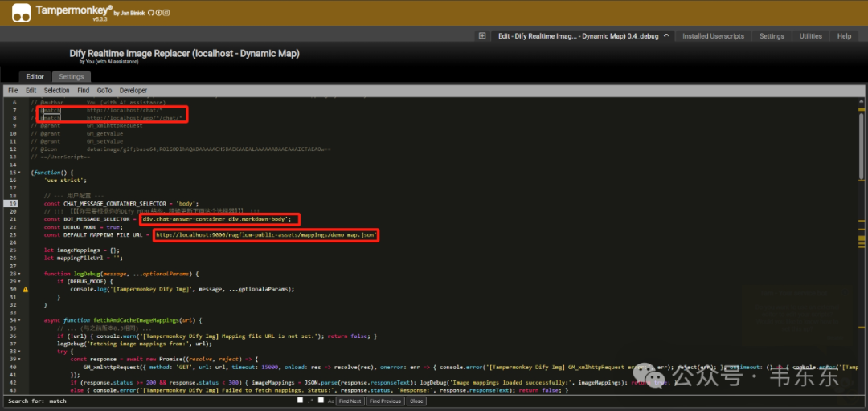Toggle the regex checkbox in search bar

[x=300, y=400]
